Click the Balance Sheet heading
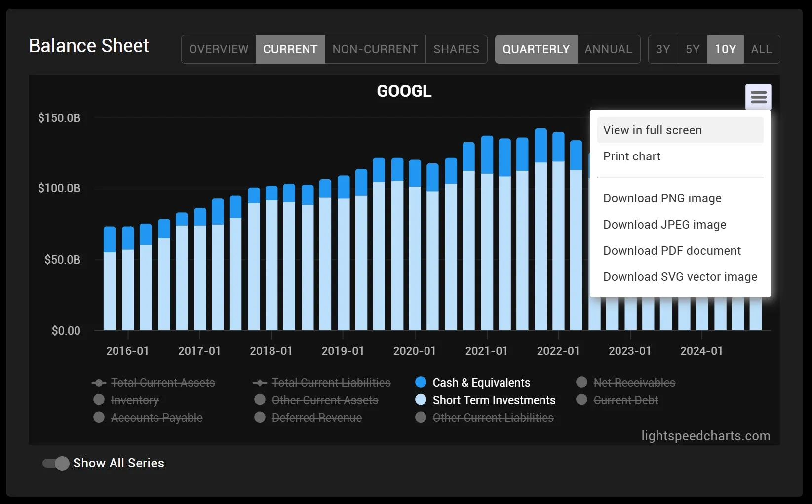The width and height of the screenshot is (812, 504). coord(89,46)
